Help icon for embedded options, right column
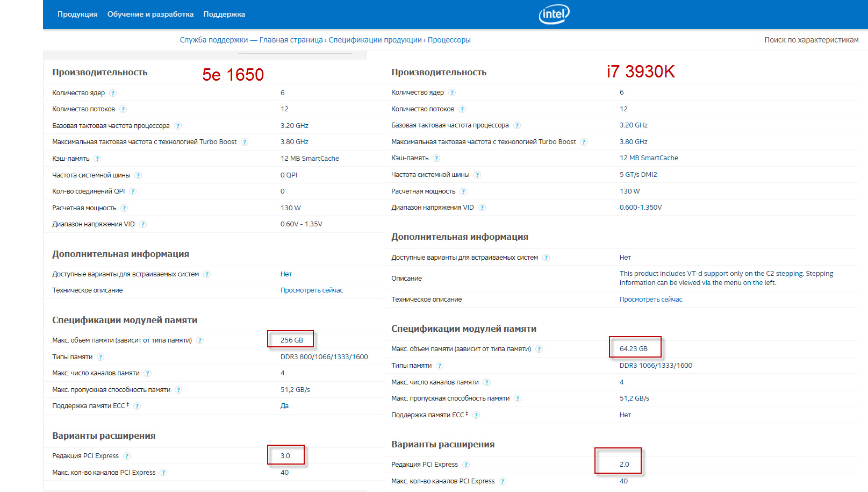 pyautogui.click(x=546, y=258)
